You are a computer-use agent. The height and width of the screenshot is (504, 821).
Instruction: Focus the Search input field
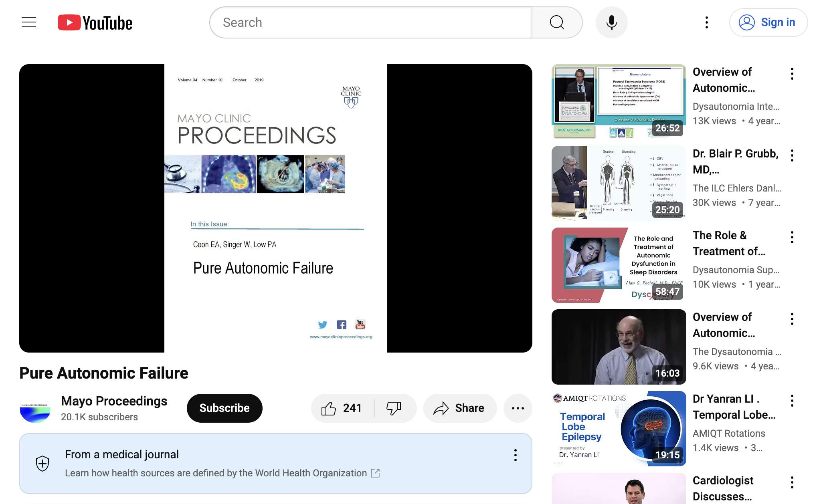tap(371, 22)
